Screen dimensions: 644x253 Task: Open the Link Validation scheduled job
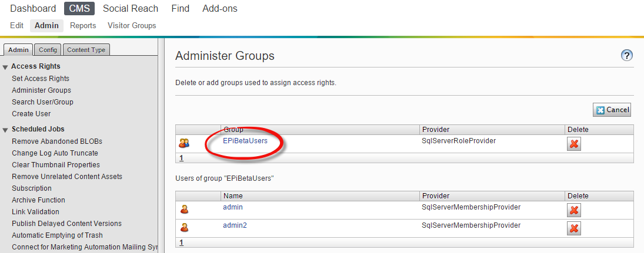pyautogui.click(x=35, y=212)
